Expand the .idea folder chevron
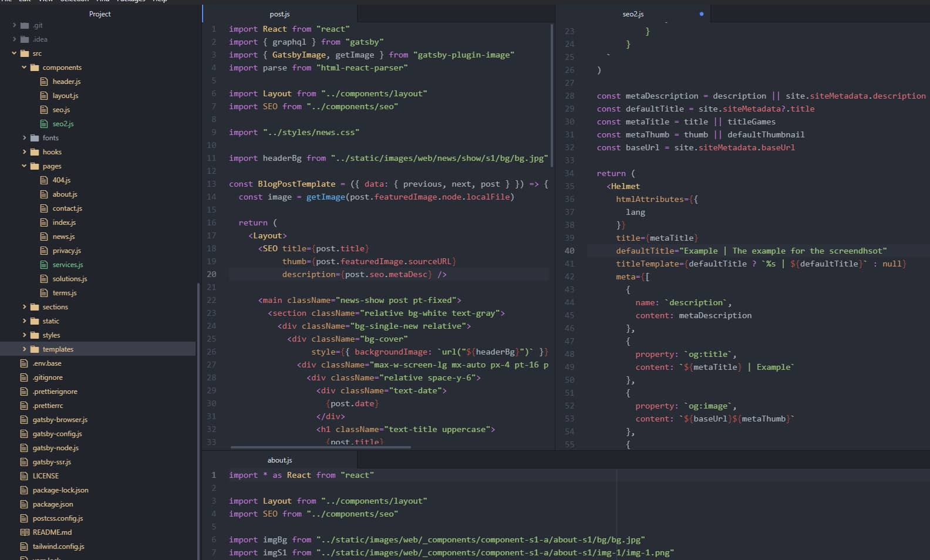The image size is (930, 560). point(14,39)
